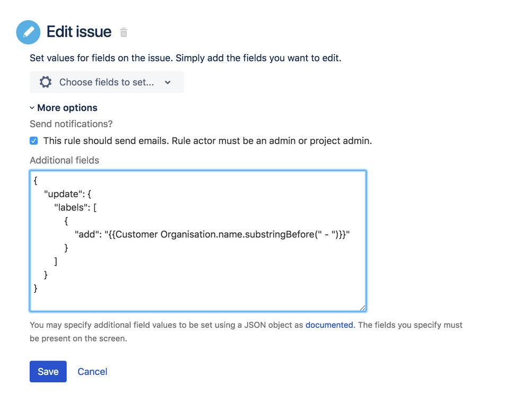This screenshot has width=530, height=420.
Task: Place cursor on the "labels" JSON line
Action: 75,207
